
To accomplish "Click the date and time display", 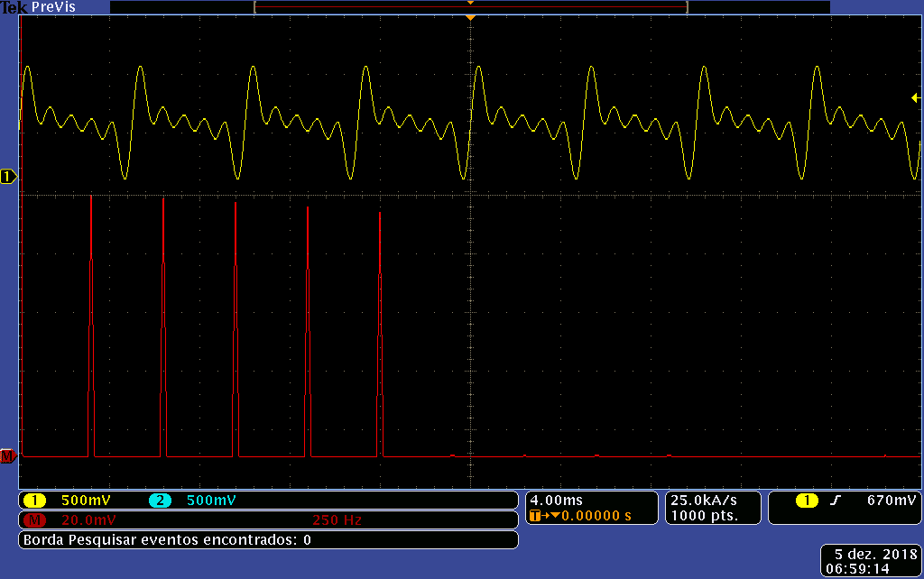I will pos(869,560).
